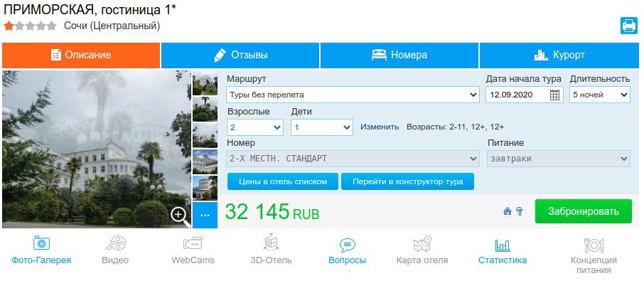This screenshot has width=644, height=281.
Task: Select the second photo thumbnail
Action: click(x=205, y=110)
